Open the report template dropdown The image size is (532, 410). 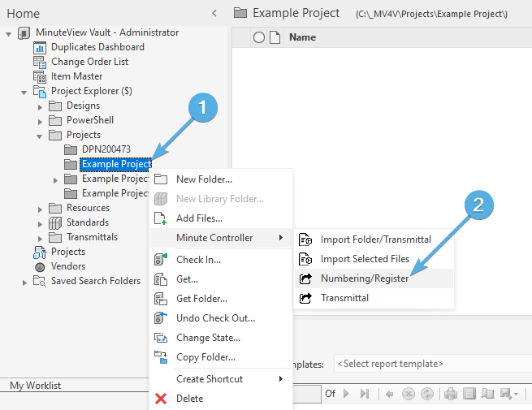tap(430, 365)
